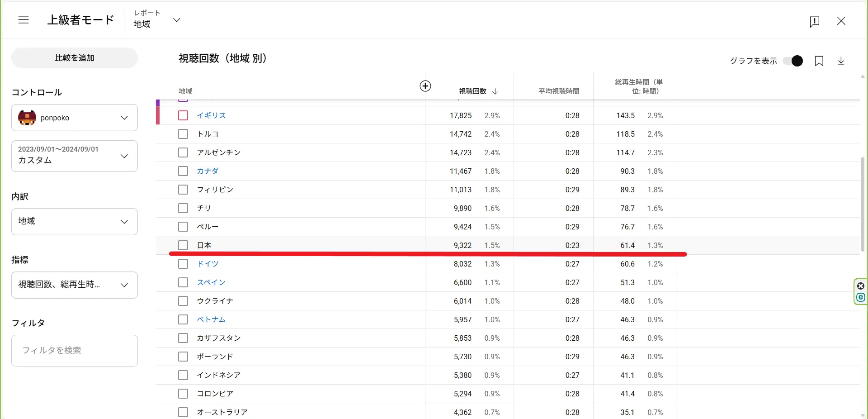This screenshot has width=868, height=419.
Task: Toggle the グラフを表示 switch
Action: coord(793,61)
